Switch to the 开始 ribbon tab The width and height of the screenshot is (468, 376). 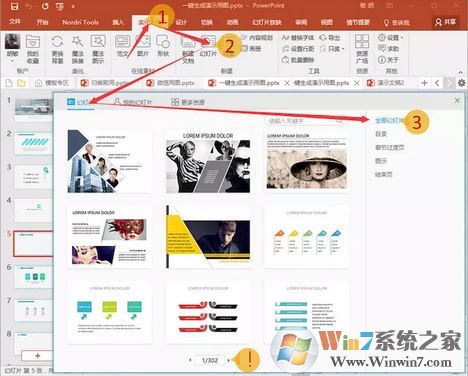pos(42,22)
